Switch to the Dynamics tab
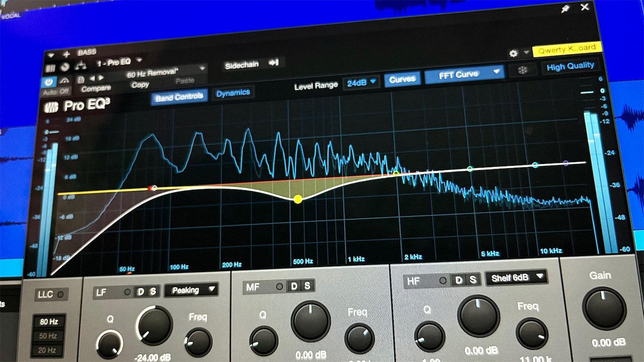 coord(233,93)
